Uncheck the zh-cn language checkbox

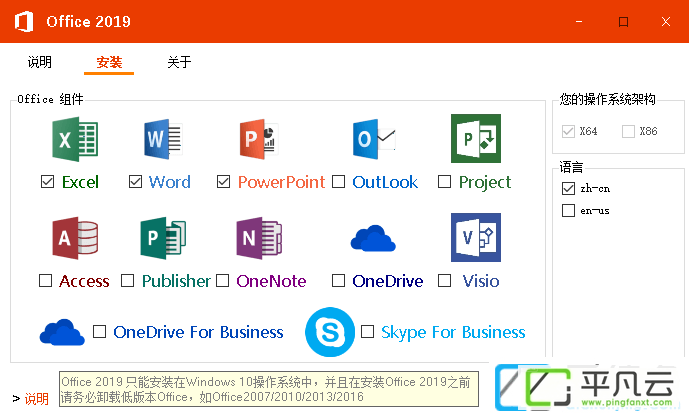(568, 189)
